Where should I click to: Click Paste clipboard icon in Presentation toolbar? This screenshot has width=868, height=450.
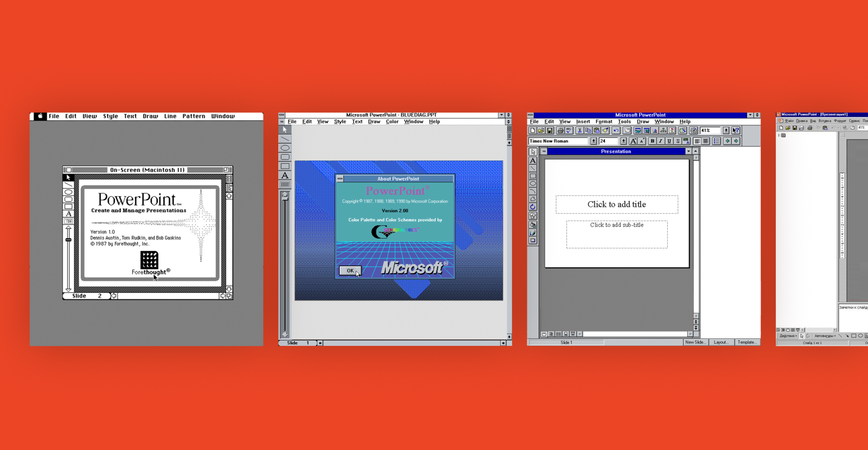coord(597,131)
